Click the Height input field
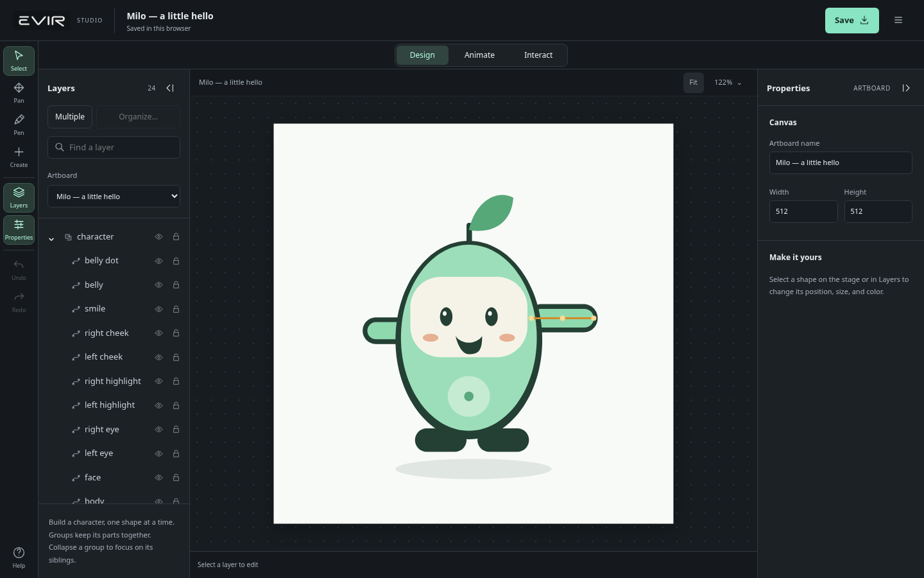This screenshot has width=924, height=578. pos(878,211)
